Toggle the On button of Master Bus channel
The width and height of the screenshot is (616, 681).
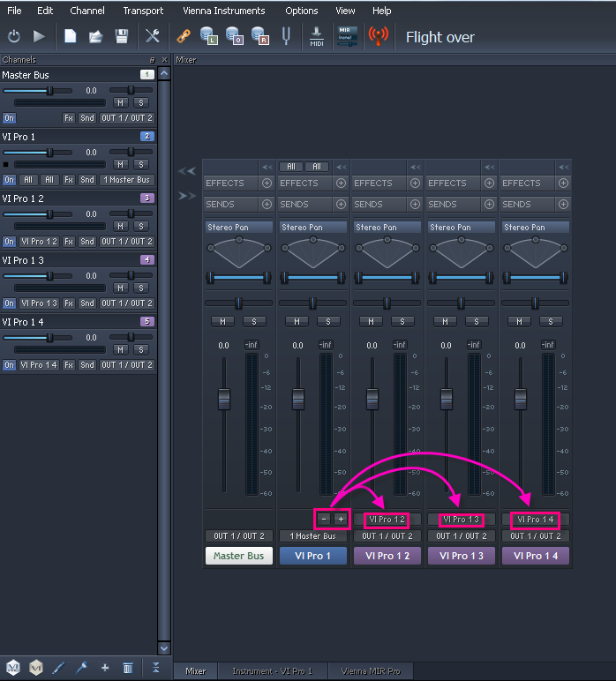tap(9, 118)
